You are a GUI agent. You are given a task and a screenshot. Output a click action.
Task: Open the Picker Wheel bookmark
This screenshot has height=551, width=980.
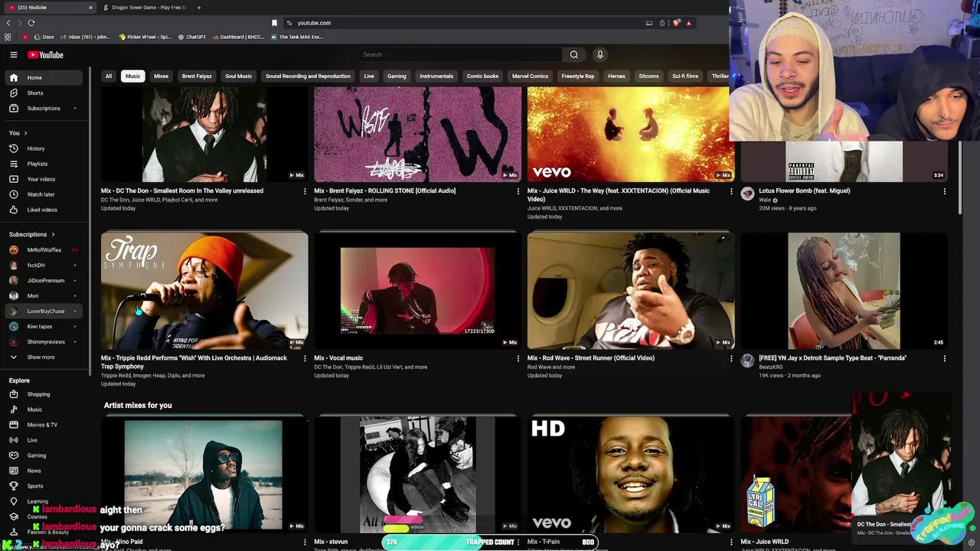145,37
